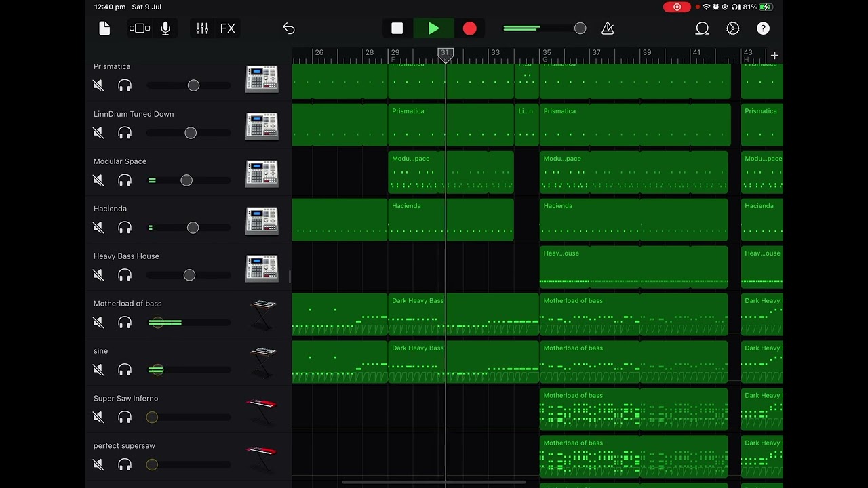Select Heav...ouse region at bar 35
The image size is (868, 488).
pyautogui.click(x=633, y=268)
